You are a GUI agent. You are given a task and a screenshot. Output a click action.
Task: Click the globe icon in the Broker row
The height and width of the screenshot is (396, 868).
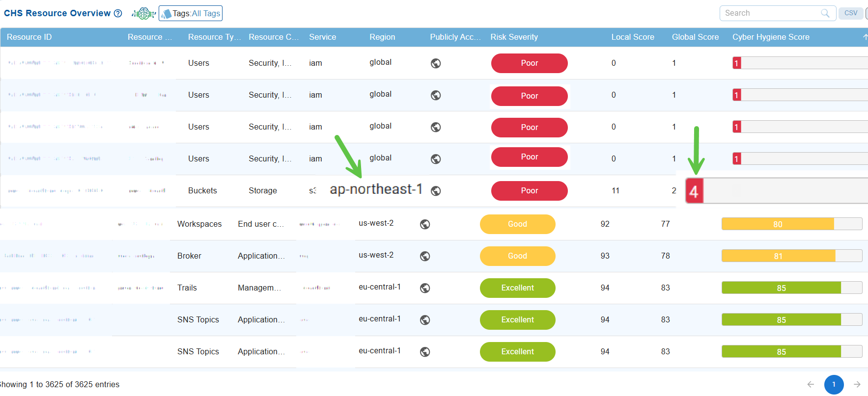[x=425, y=256]
